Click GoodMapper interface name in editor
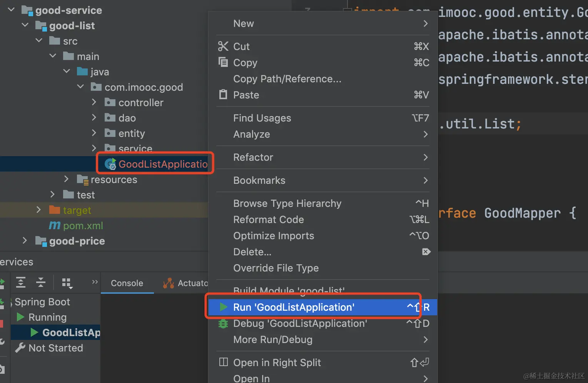Image resolution: width=588 pixels, height=383 pixels. [522, 213]
